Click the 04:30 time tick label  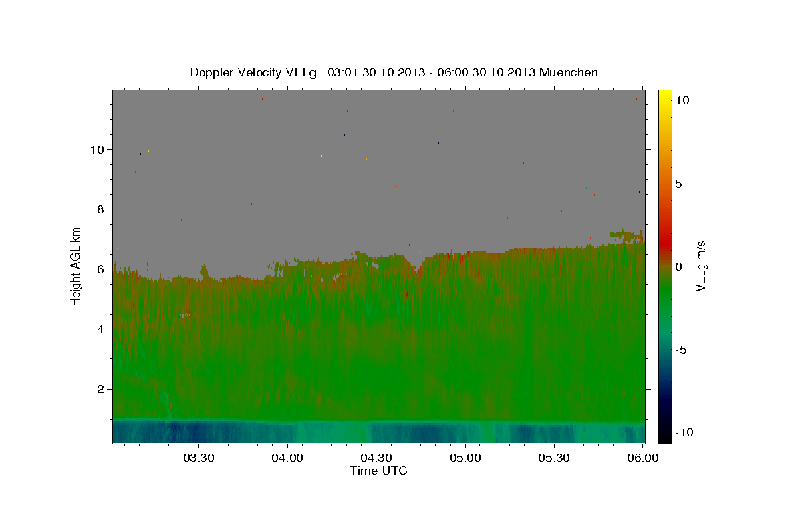click(x=376, y=458)
